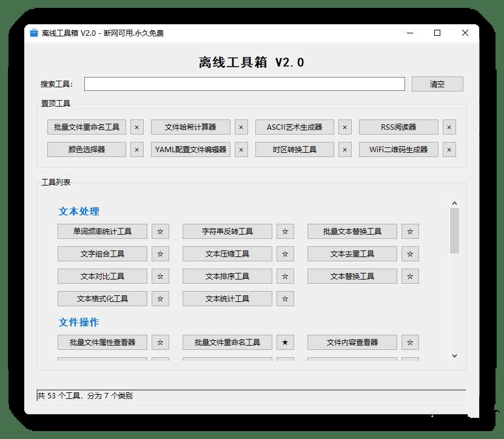The image size is (504, 439).
Task: Launch the ASCII艺术生成器 tool
Action: (295, 127)
